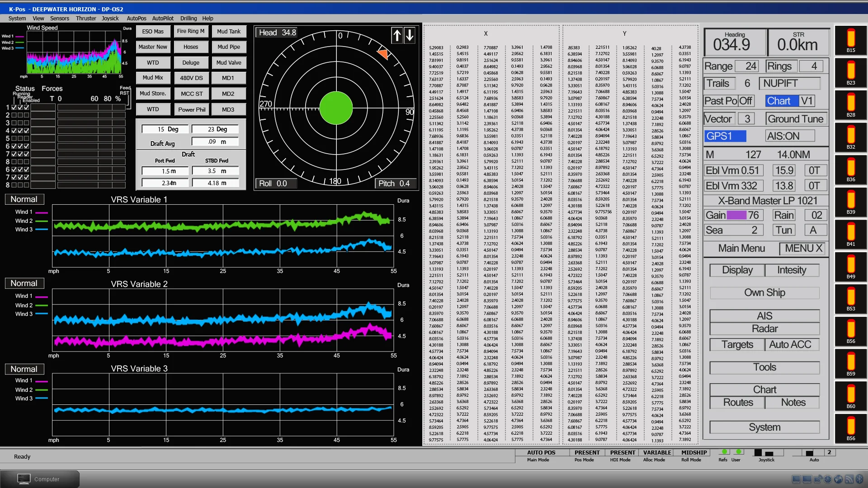868x488 pixels.
Task: Toggle thruster 4 Reader checkbox
Action: tap(20, 131)
